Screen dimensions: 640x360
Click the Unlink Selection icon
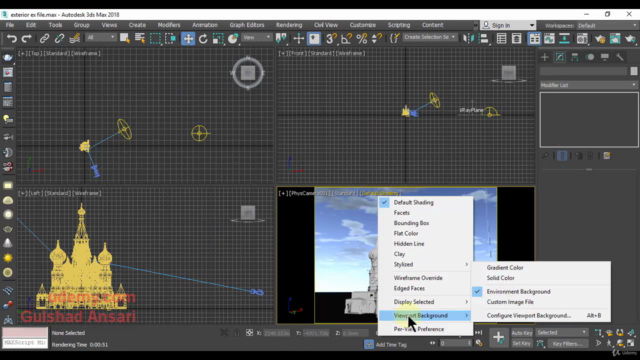(59, 38)
